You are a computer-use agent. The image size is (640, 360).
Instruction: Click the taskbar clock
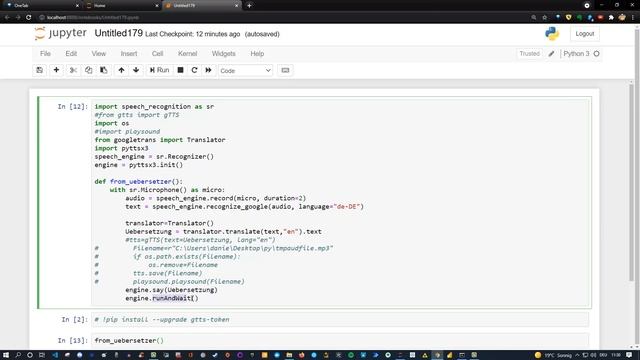616,355
